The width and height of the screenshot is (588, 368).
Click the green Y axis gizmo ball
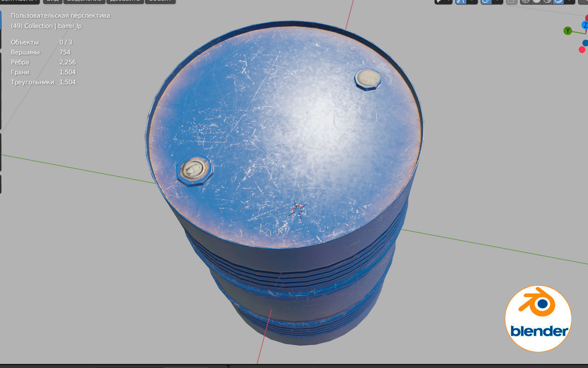(x=568, y=31)
